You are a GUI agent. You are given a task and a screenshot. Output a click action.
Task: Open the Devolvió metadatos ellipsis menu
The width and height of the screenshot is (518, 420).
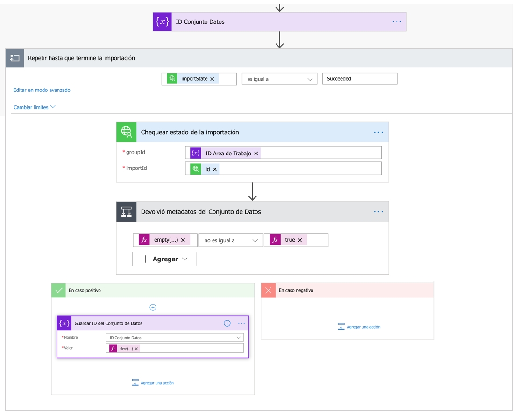pyautogui.click(x=378, y=212)
